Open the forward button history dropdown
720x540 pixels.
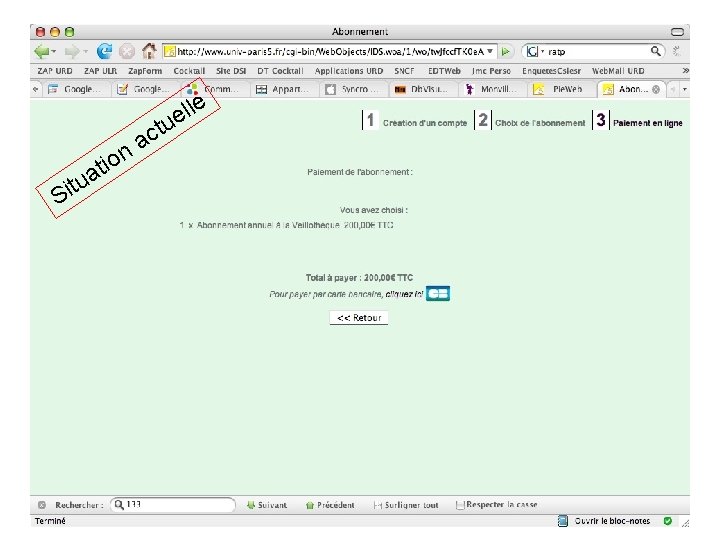click(85, 51)
